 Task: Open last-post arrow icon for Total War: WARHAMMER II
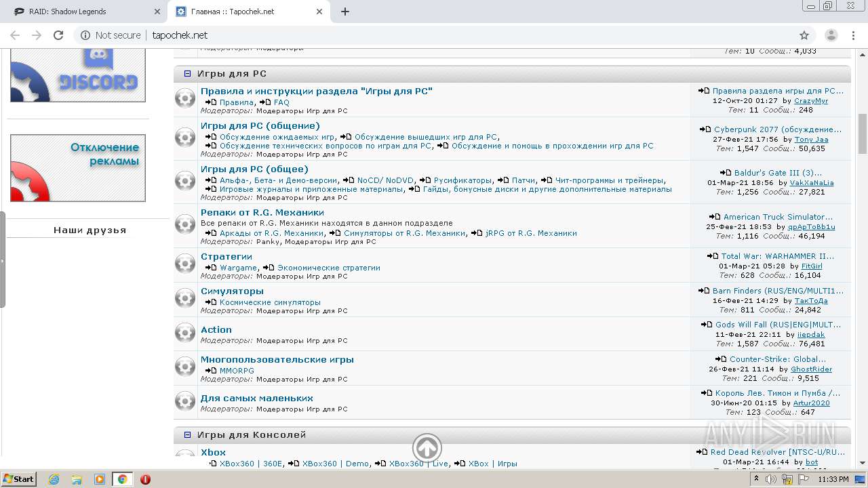[x=713, y=256]
